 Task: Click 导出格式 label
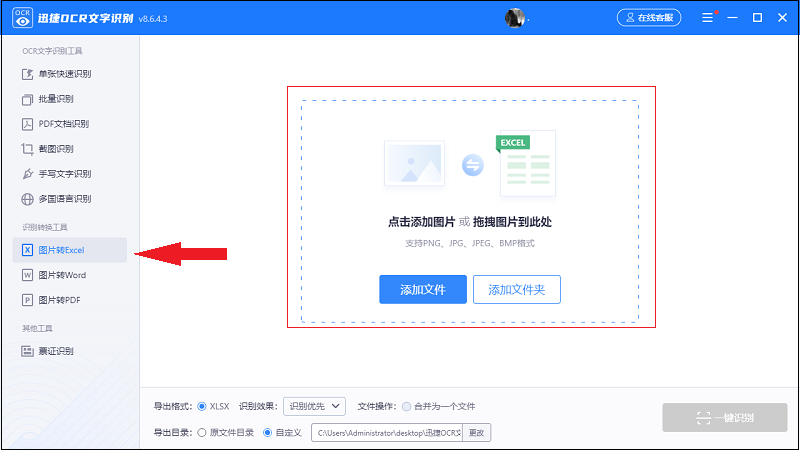pos(172,407)
